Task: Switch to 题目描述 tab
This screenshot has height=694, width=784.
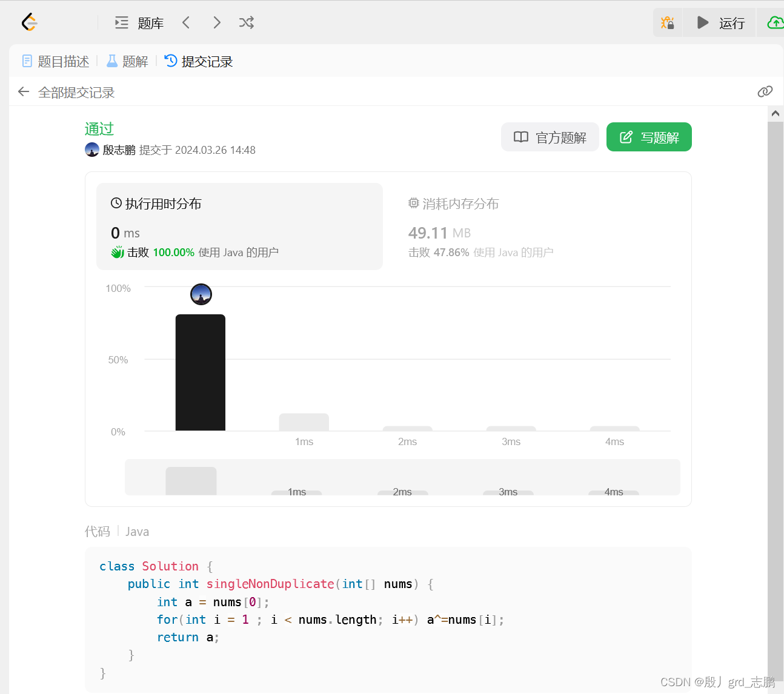Action: (56, 61)
